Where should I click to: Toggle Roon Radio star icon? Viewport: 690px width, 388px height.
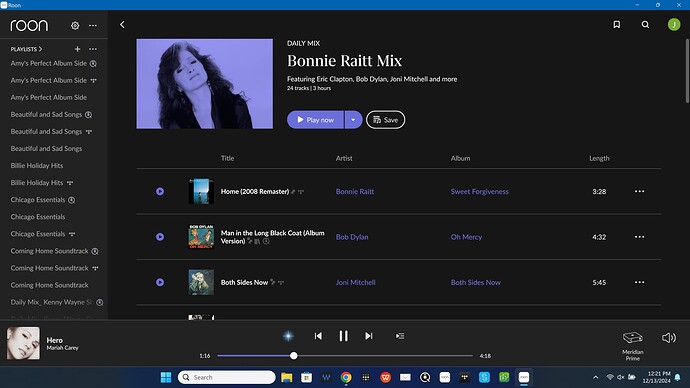[288, 336]
